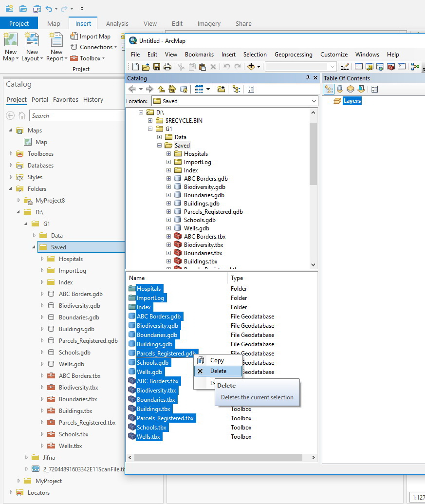Switch to the Portal tab
The image size is (425, 504).
coord(40,99)
